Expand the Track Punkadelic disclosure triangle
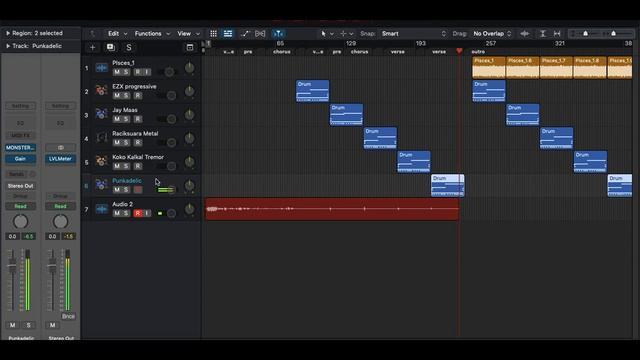640x360 pixels. [x=8, y=46]
